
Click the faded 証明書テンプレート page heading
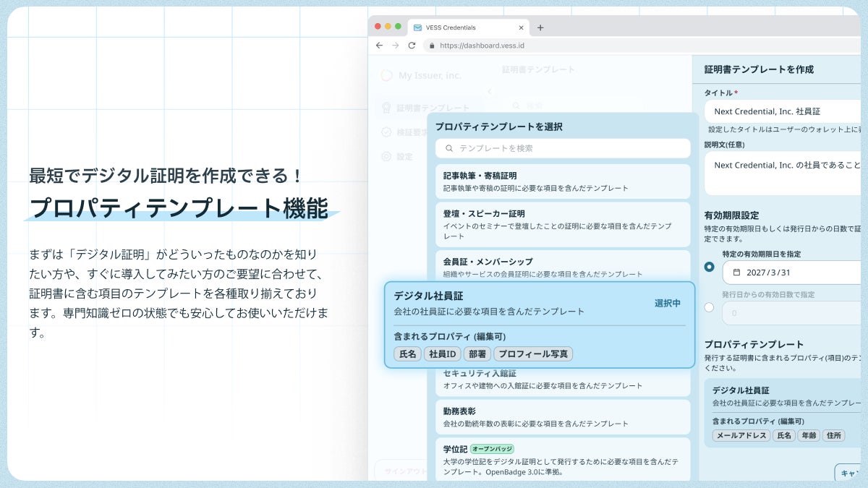(538, 69)
